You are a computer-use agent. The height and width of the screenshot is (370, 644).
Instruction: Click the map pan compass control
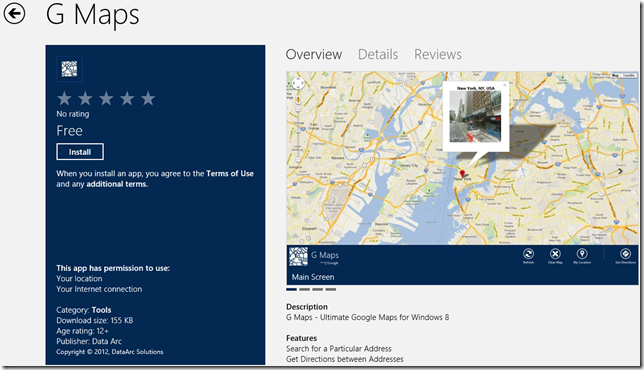coord(298,83)
